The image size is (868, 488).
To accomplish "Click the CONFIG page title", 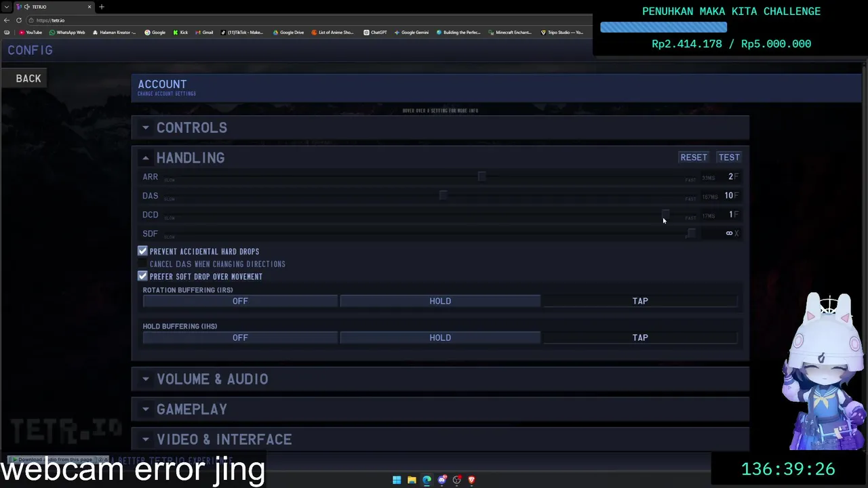I will [30, 50].
